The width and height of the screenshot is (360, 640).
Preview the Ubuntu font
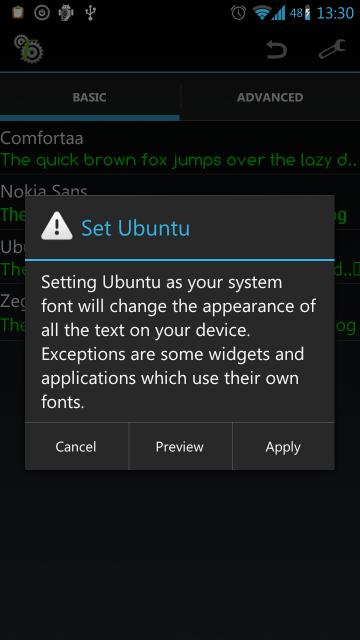click(180, 447)
